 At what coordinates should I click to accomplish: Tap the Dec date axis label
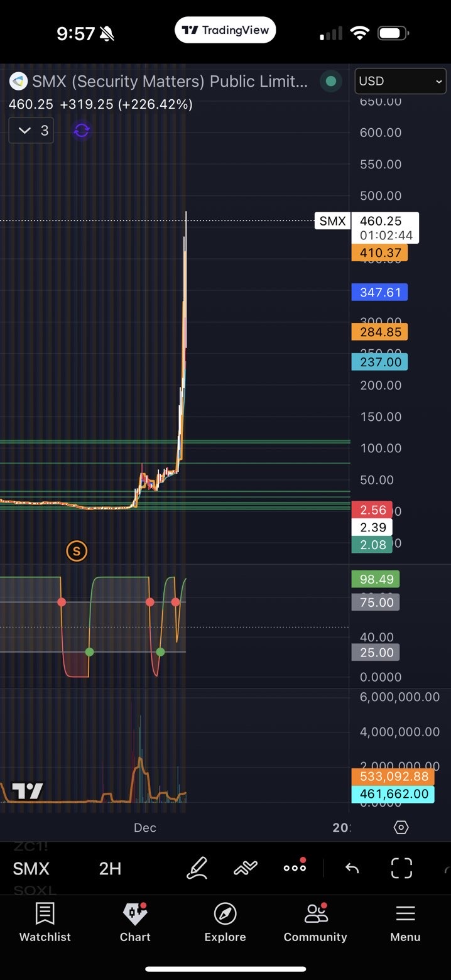pyautogui.click(x=145, y=827)
